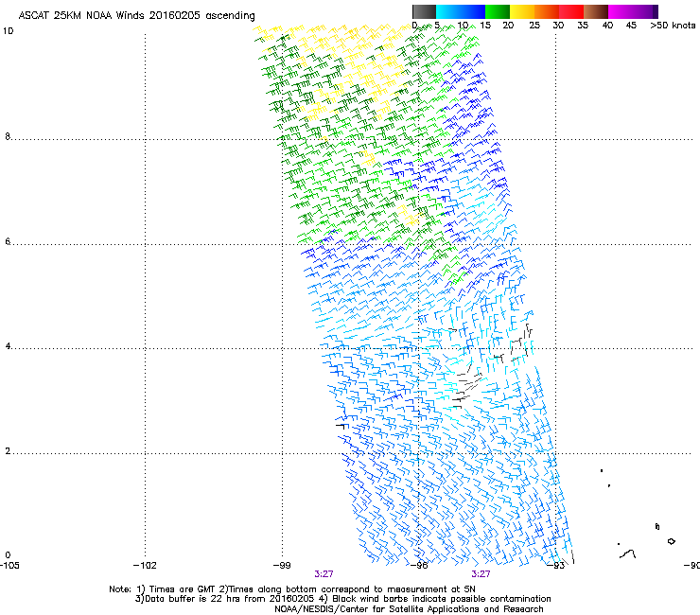Click the legend number '25'

[x=534, y=26]
